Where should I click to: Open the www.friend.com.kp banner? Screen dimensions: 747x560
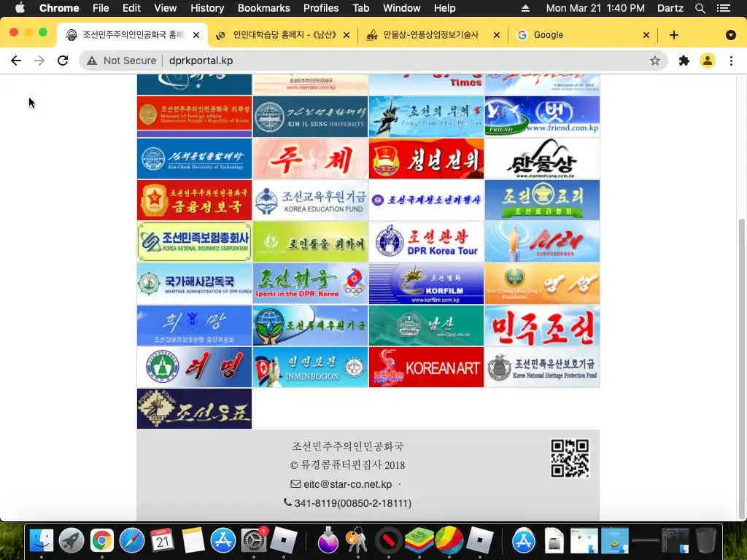542,117
